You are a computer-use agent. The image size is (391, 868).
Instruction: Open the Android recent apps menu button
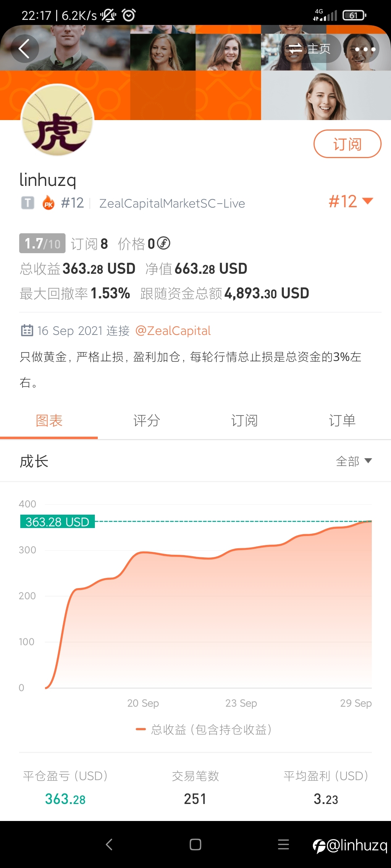coord(283,844)
